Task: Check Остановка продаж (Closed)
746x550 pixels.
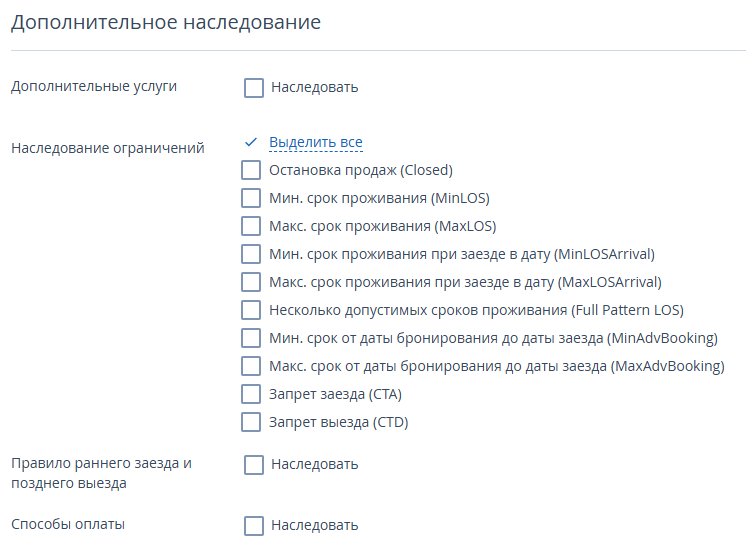Action: (251, 170)
